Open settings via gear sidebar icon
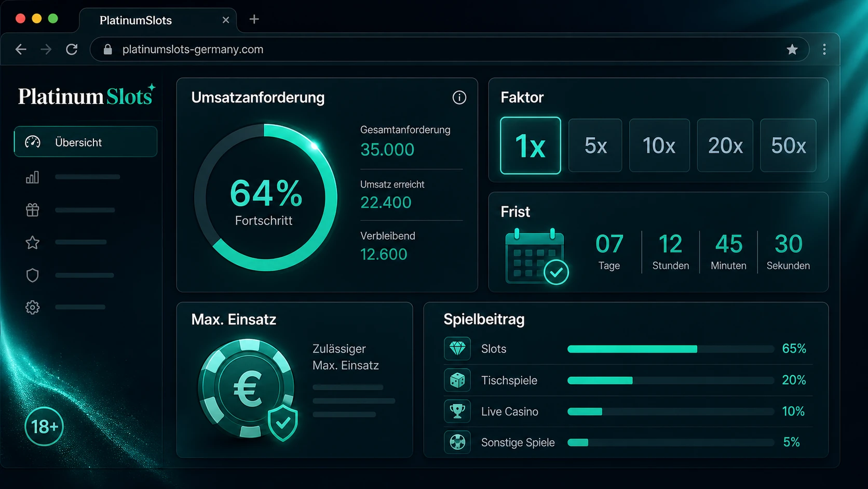Image resolution: width=868 pixels, height=489 pixels. pos(32,307)
